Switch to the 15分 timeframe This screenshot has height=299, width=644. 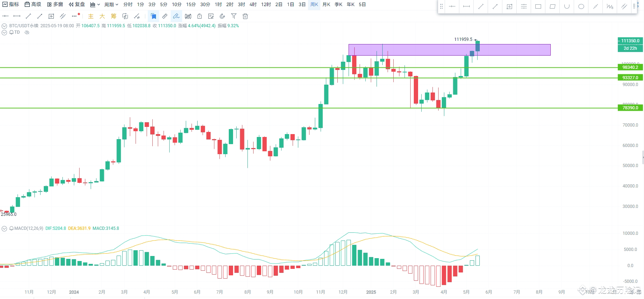191,4
